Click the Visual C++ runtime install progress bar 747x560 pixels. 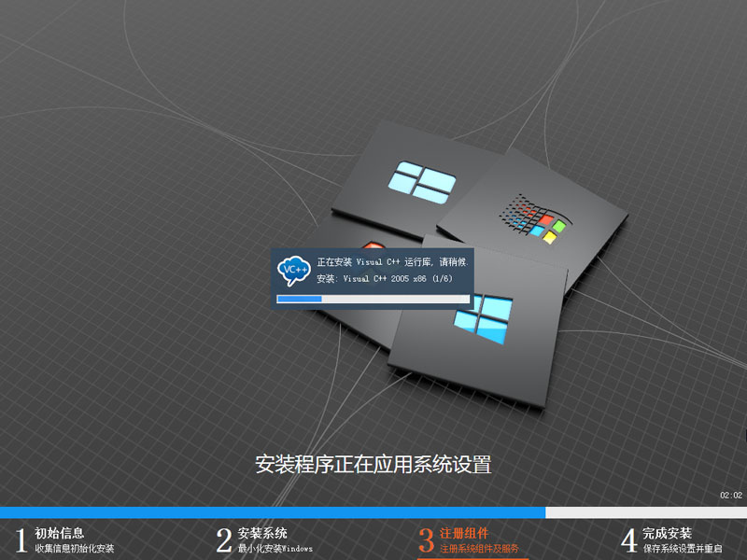click(373, 299)
